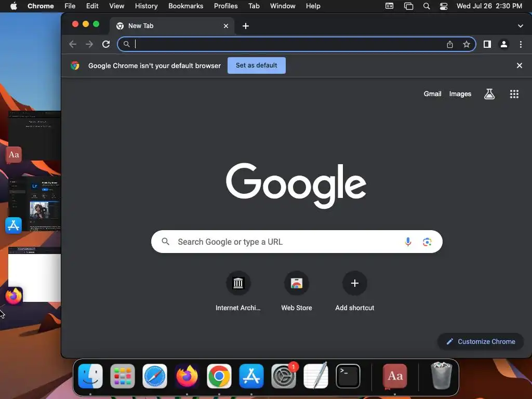Open the Trash in the Dock

point(442,376)
